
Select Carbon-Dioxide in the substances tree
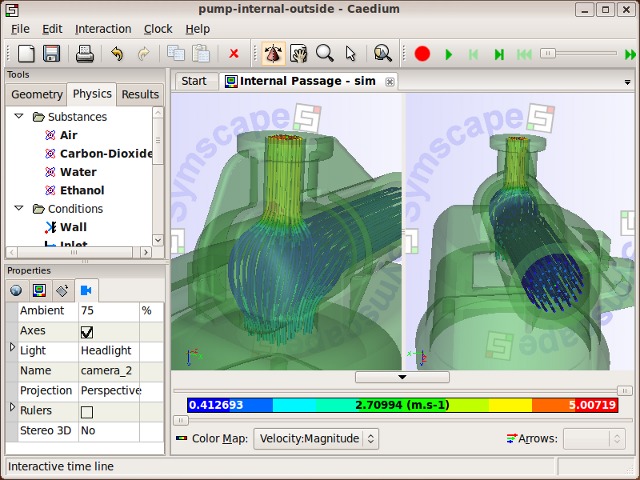[x=106, y=154]
